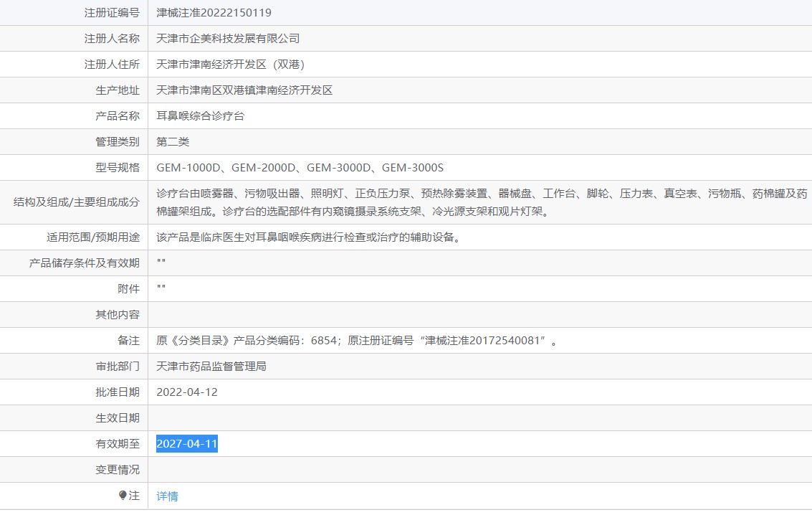
Task: Click the 产品名称 label
Action: pyautogui.click(x=118, y=116)
